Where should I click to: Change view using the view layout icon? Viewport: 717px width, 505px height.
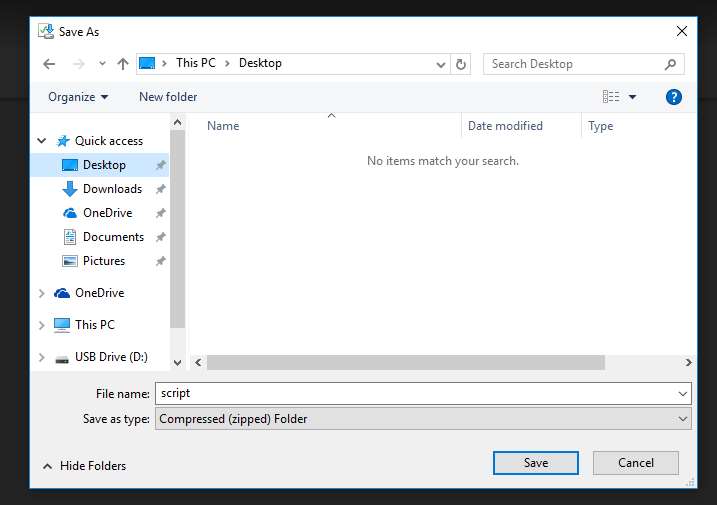[611, 97]
